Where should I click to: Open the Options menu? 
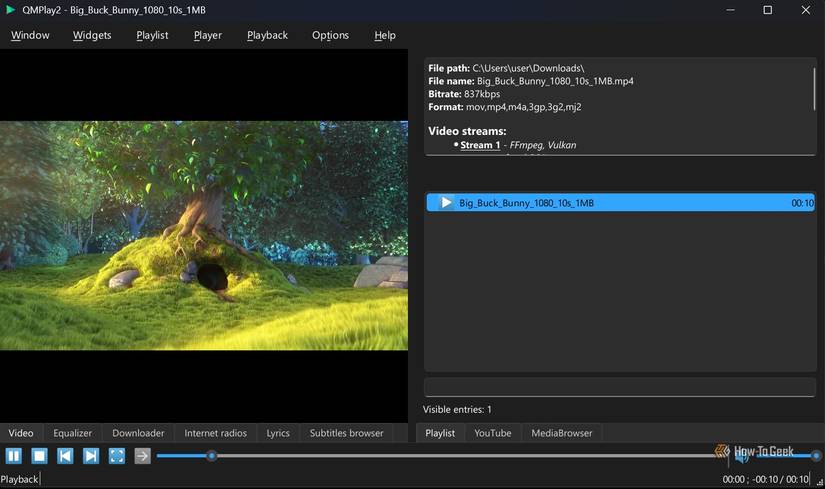330,35
